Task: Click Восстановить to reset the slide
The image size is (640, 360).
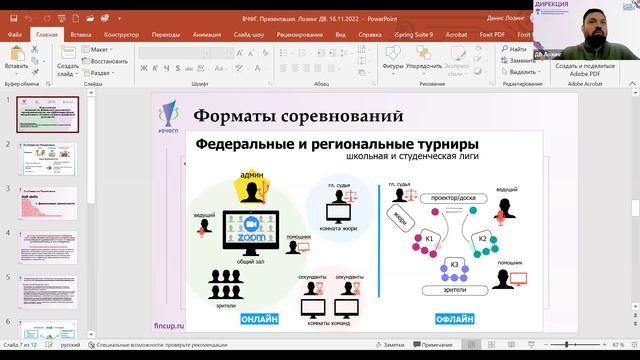Action: [105, 61]
